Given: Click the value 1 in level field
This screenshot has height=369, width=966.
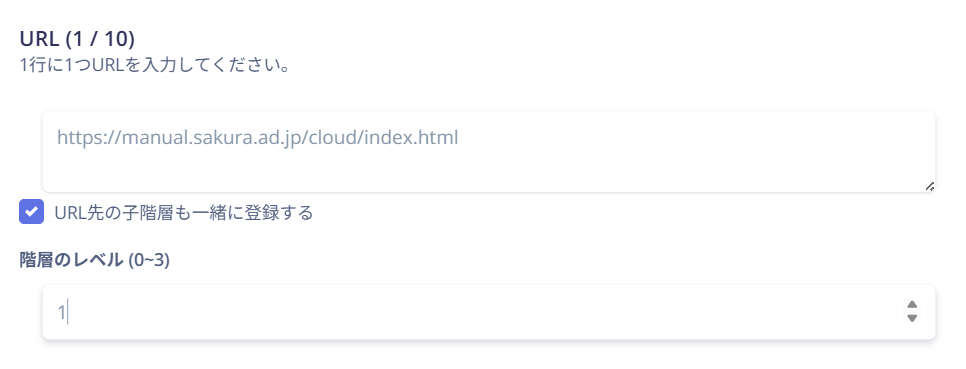Looking at the screenshot, I should (61, 312).
